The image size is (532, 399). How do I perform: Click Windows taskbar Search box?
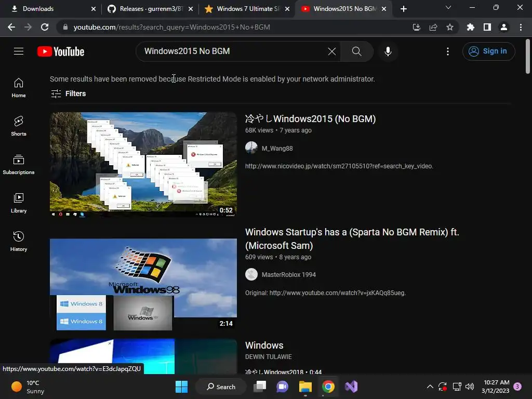tap(221, 387)
